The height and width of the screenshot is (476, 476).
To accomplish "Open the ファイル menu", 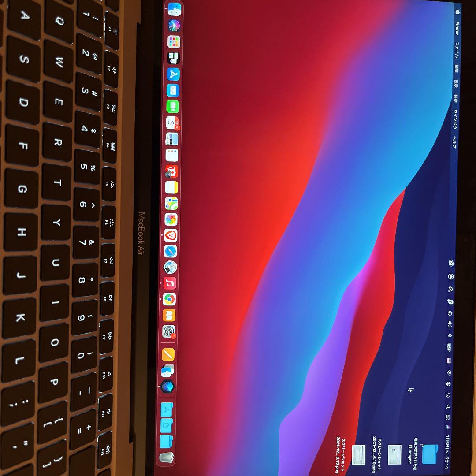I will point(457,50).
